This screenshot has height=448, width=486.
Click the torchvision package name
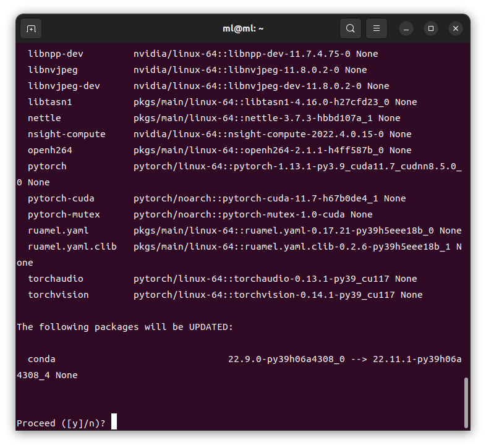click(58, 295)
